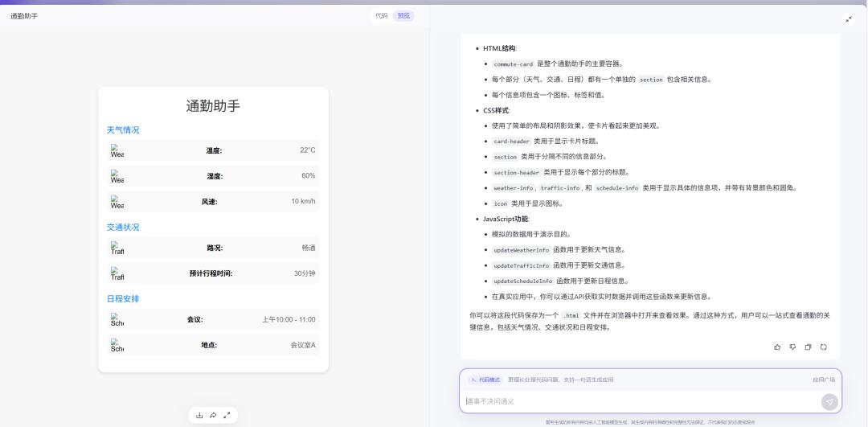Copy the assistant's response
The height and width of the screenshot is (427, 868).
tap(808, 347)
